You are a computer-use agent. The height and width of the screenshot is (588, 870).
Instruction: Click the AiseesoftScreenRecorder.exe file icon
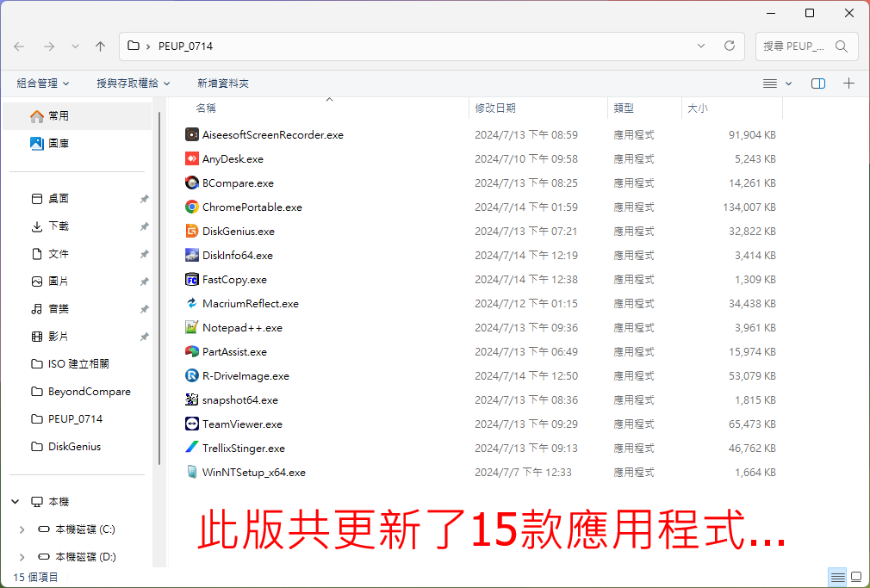[191, 135]
